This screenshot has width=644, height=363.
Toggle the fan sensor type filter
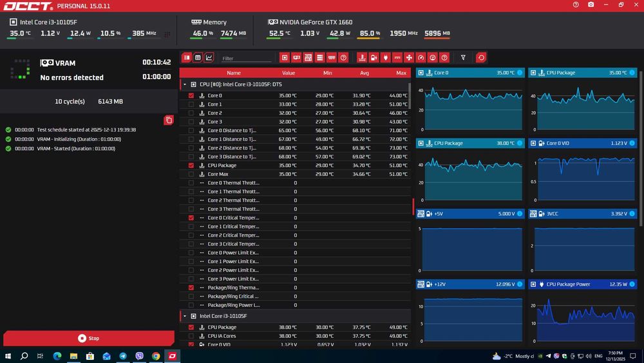click(x=409, y=57)
